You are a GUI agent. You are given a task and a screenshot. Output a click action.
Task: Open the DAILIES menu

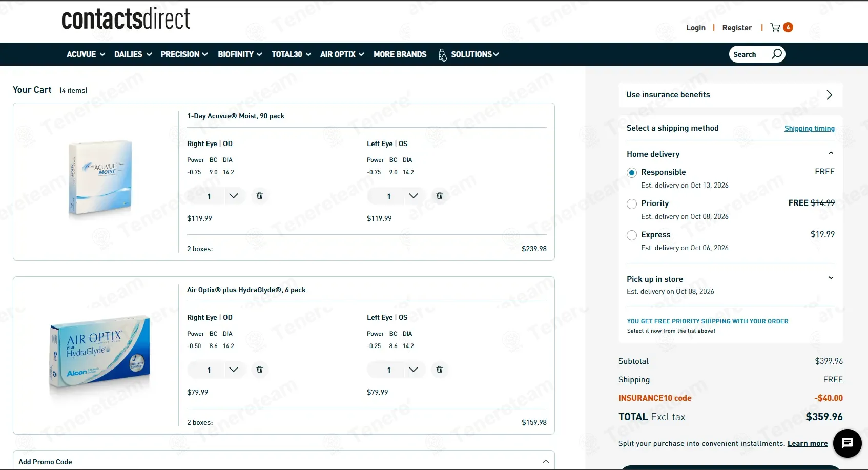click(x=133, y=54)
